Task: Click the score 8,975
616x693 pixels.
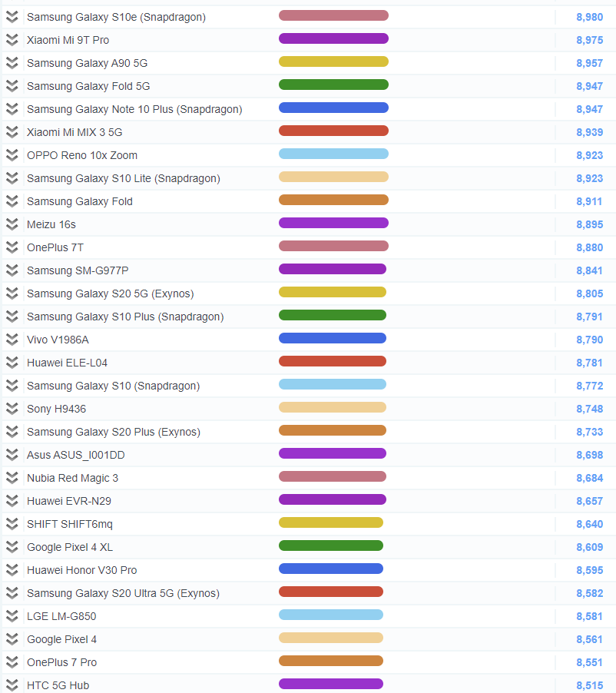Action: [589, 40]
